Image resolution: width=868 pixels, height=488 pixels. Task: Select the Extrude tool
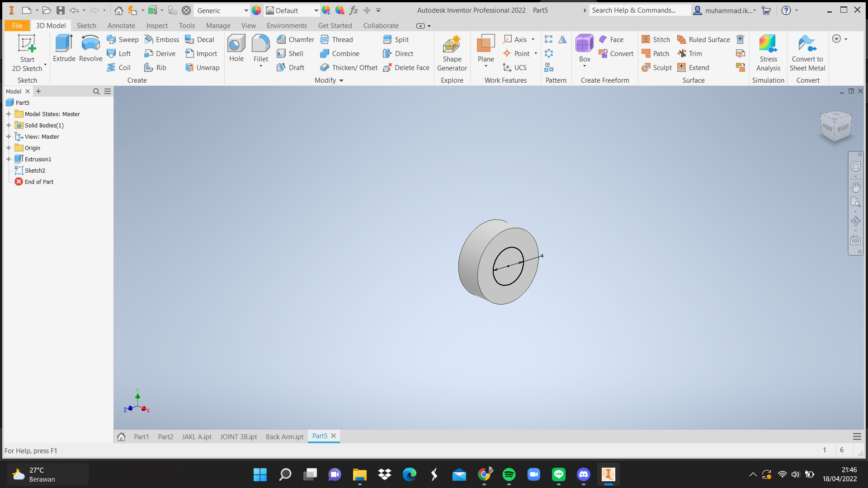coord(64,48)
